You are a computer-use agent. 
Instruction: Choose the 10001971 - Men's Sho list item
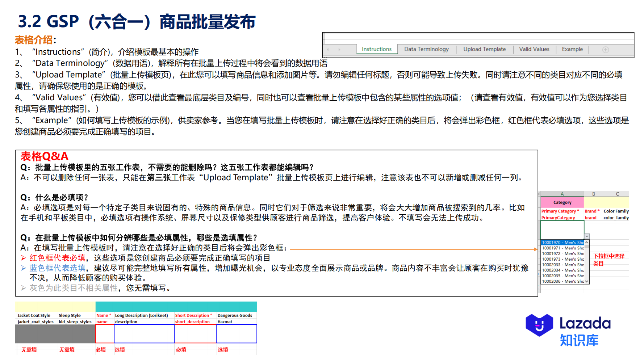tap(563, 248)
